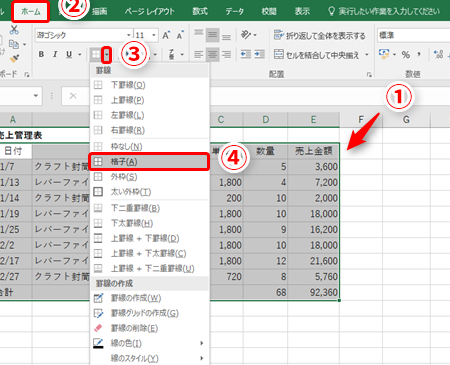Screen dimensions: 450x365
Task: Select 上罫線 + 下太罫線(C) option
Action: (x=149, y=253)
